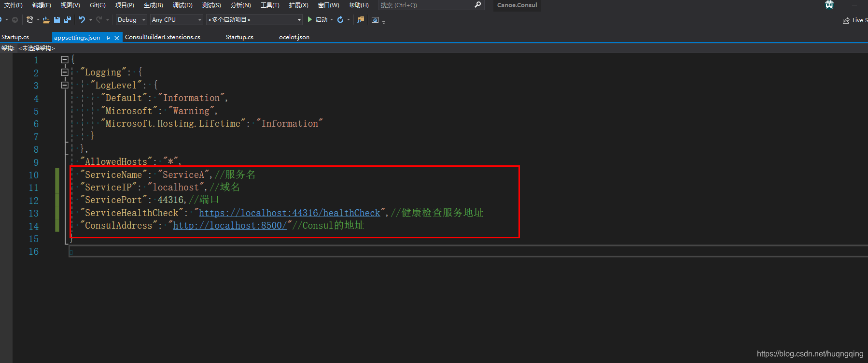This screenshot has height=363, width=868.
Task: Click the "ServicePort" key text
Action: [x=113, y=200]
